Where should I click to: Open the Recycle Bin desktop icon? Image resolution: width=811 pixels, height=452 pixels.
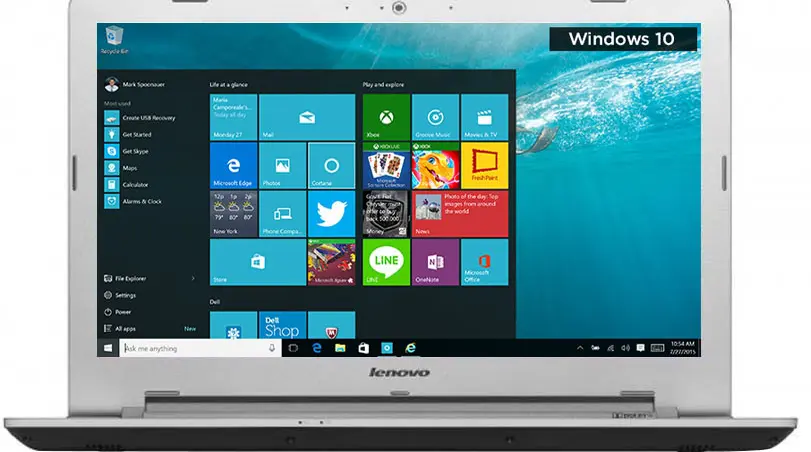(x=114, y=40)
